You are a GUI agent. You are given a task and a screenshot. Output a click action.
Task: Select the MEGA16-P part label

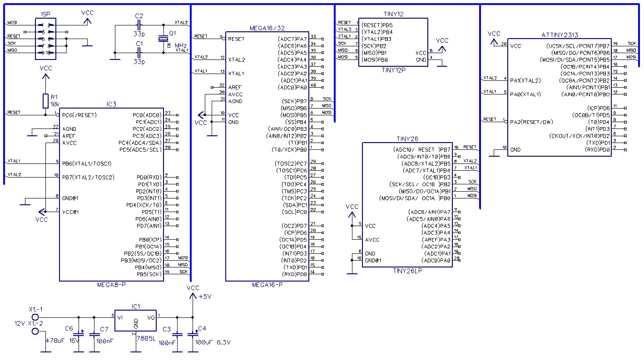[268, 285]
